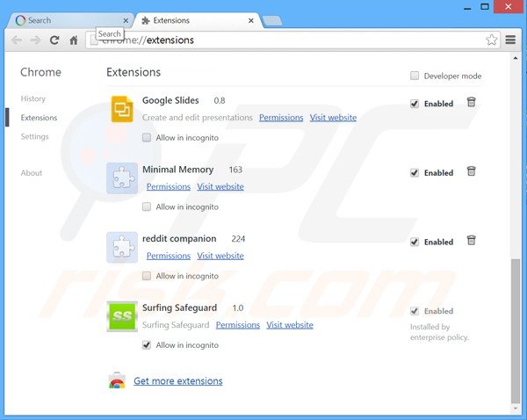View Google Slides Permissions
The width and height of the screenshot is (527, 420).
point(281,118)
